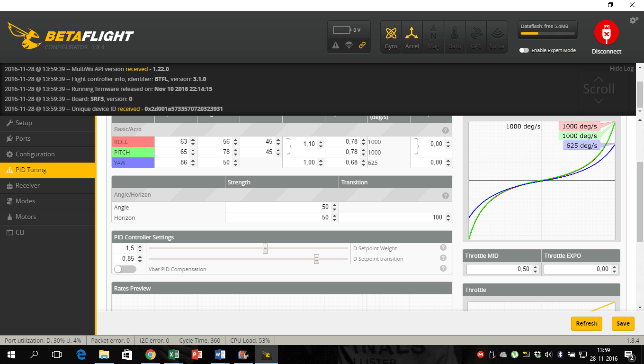This screenshot has width=644, height=364.
Task: Click the Refresh button
Action: pos(587,323)
